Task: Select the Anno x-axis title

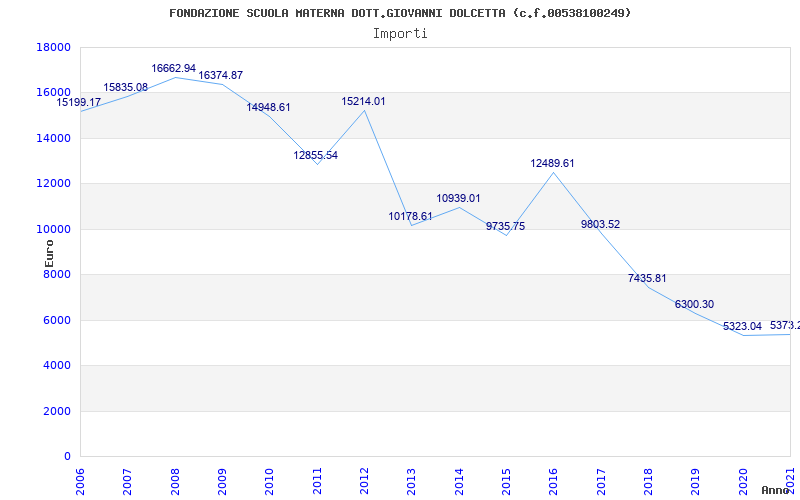Action: tap(778, 490)
